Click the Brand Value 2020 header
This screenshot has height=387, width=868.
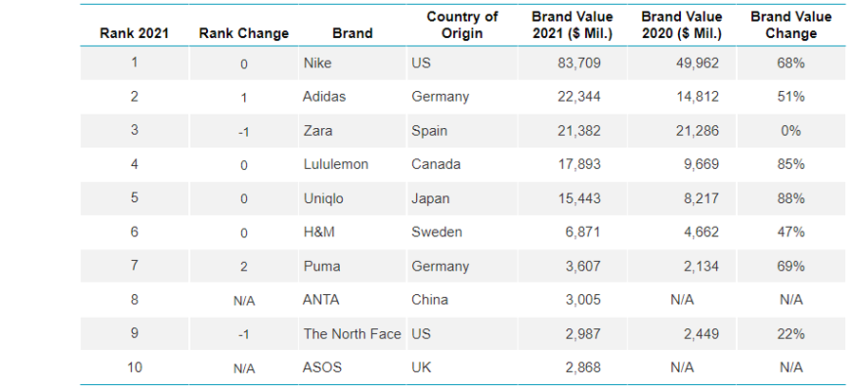click(x=682, y=26)
